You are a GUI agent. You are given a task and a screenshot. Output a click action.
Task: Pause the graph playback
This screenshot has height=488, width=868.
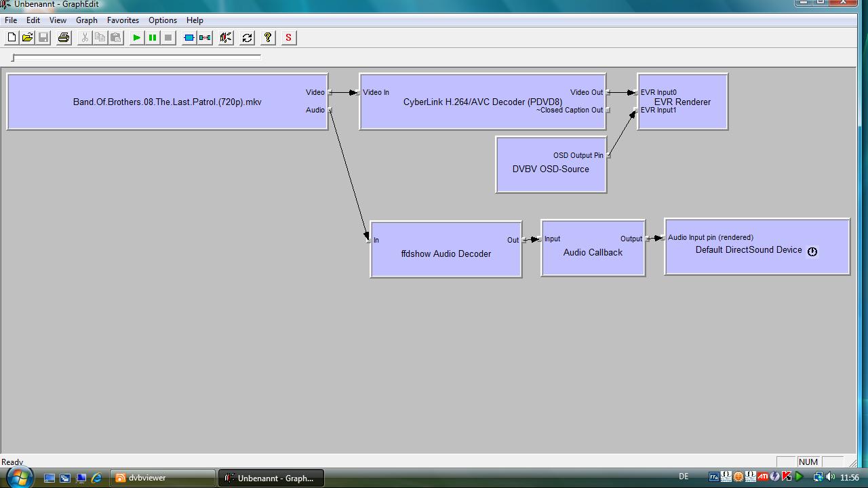pyautogui.click(x=153, y=38)
